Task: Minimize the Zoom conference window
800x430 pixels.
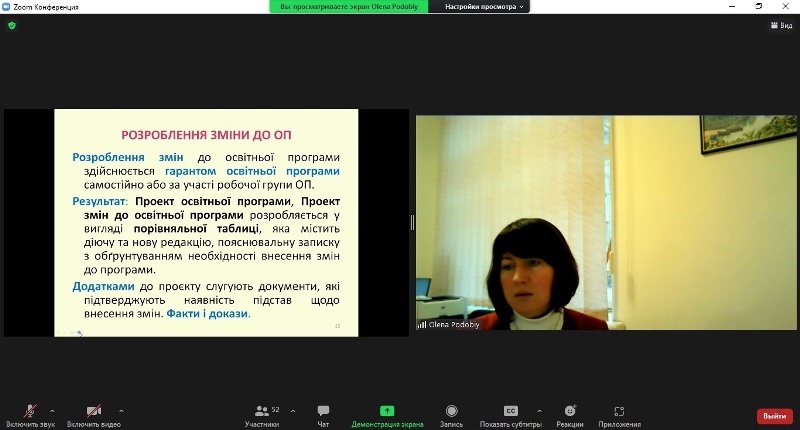Action: pyautogui.click(x=732, y=7)
